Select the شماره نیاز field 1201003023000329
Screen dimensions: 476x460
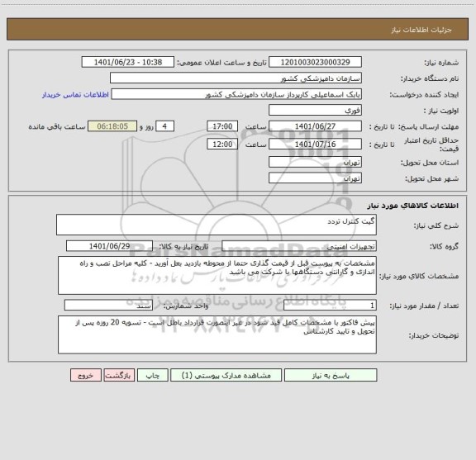[315, 62]
